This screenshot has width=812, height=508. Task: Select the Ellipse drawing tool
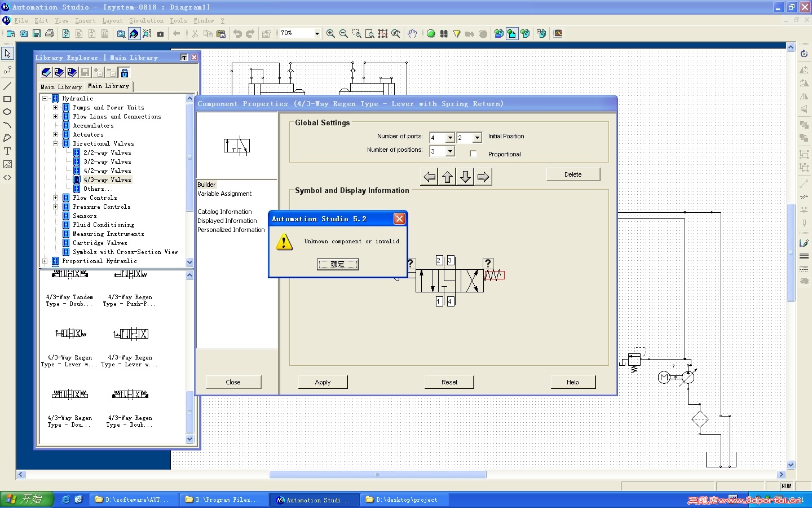pos(7,112)
